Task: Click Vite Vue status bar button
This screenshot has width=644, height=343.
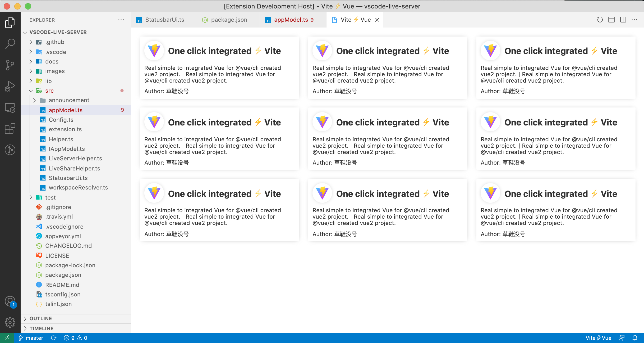Action: click(598, 338)
